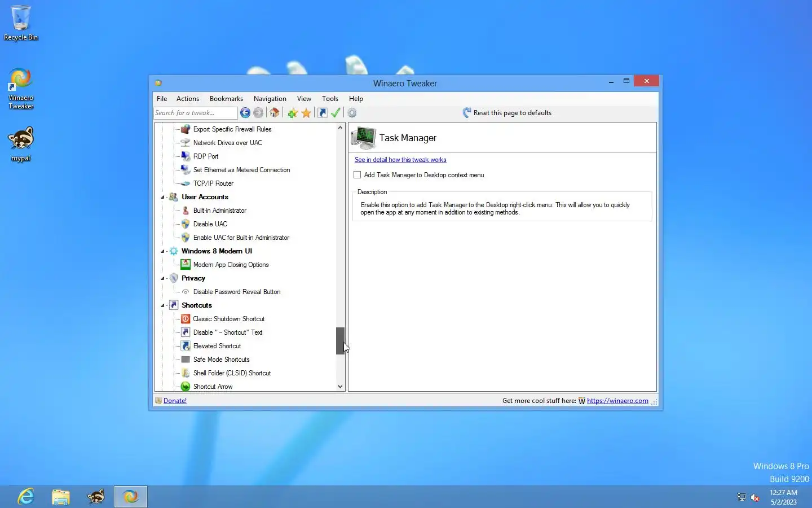Click the Safe Mode Shortcuts icon
The width and height of the screenshot is (812, 508).
(x=185, y=360)
